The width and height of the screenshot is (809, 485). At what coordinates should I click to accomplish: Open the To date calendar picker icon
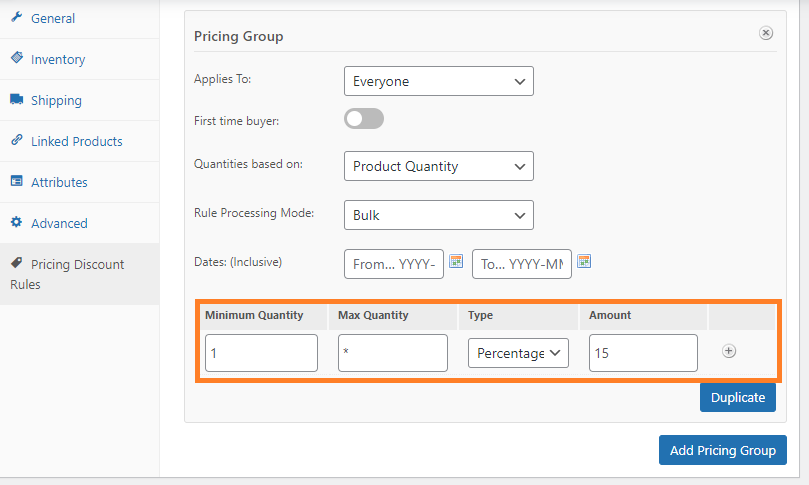click(585, 262)
